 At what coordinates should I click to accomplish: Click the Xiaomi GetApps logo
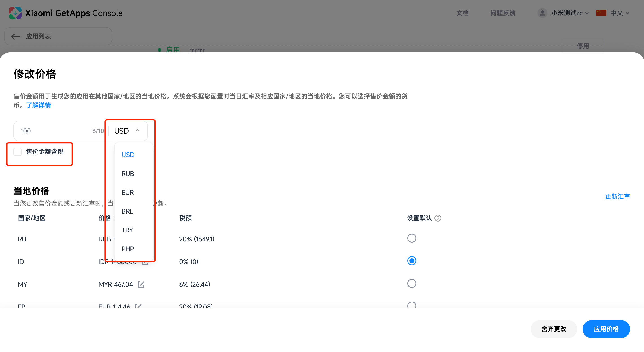15,13
